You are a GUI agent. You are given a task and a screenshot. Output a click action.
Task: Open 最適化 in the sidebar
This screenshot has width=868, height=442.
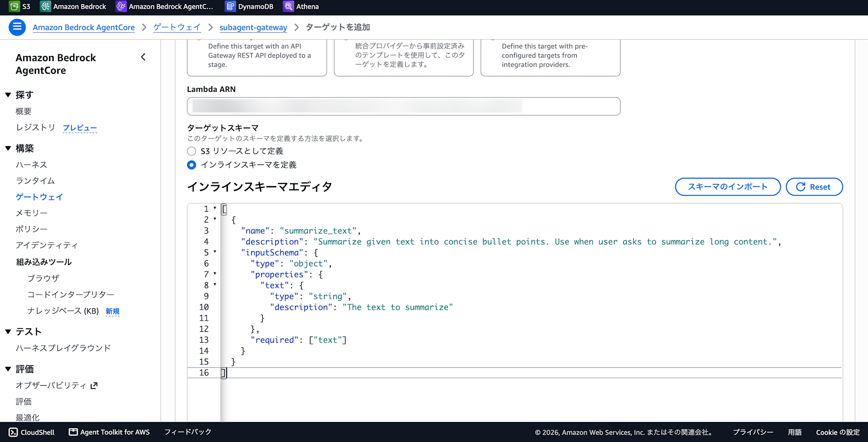pos(27,417)
